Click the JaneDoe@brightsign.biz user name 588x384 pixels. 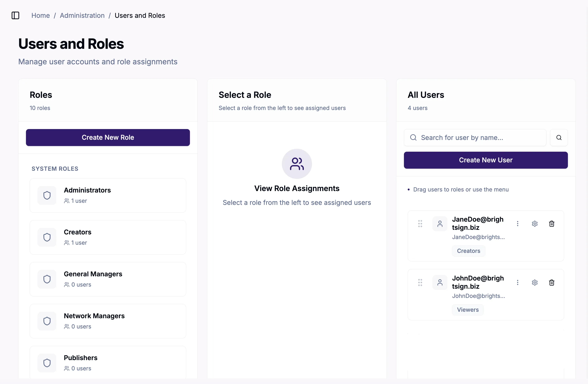[478, 223]
